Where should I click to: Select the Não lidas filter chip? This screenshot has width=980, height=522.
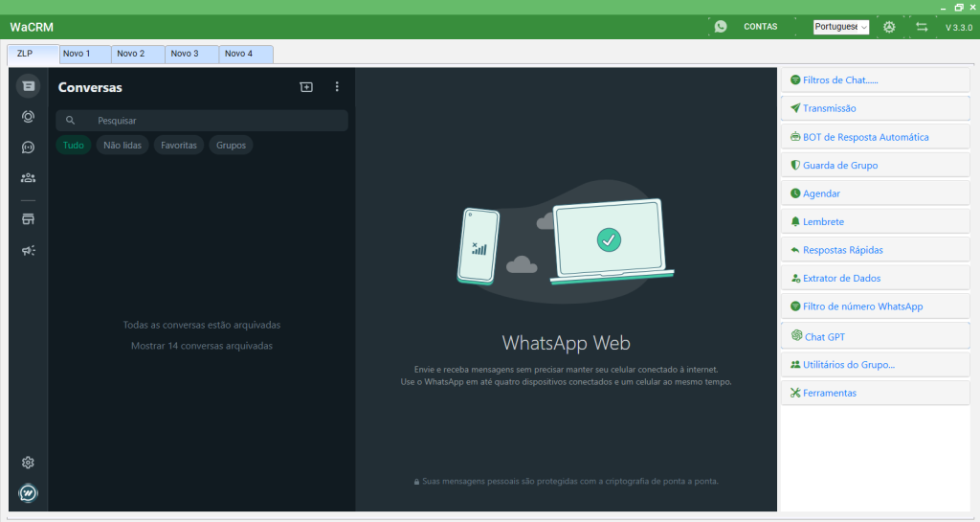click(122, 145)
